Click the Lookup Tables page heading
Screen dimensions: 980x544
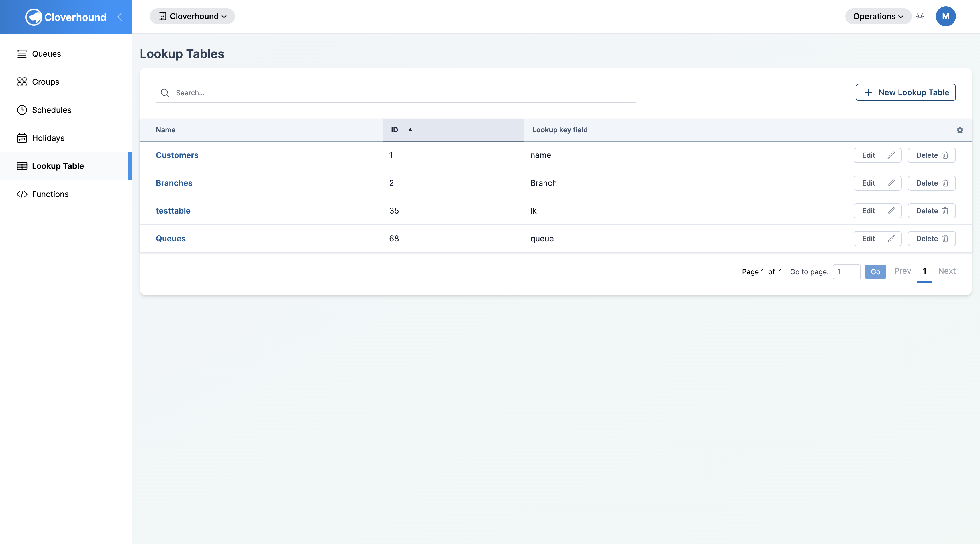182,54
